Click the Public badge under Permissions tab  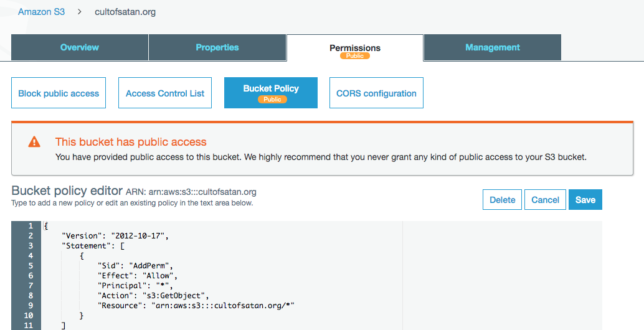(355, 56)
